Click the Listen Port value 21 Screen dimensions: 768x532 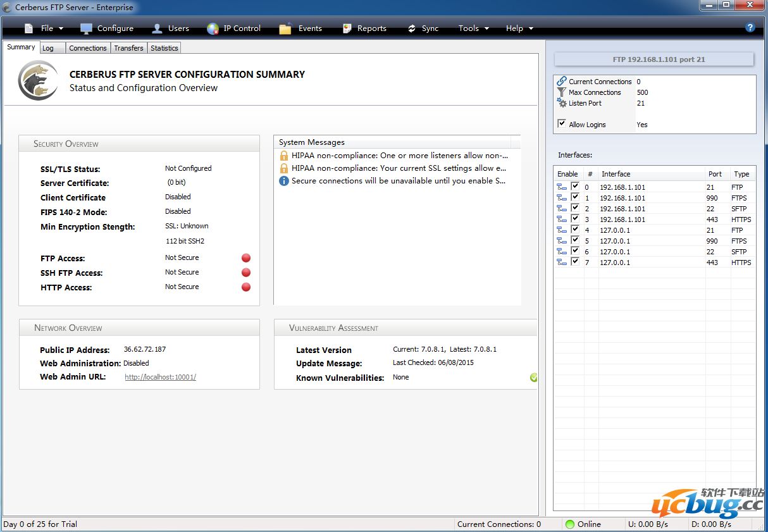coord(641,103)
